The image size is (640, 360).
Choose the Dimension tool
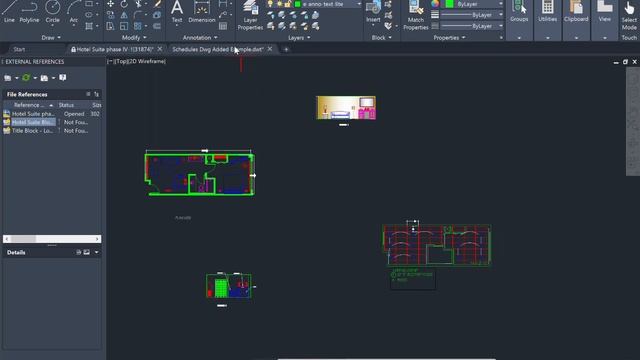(201, 11)
